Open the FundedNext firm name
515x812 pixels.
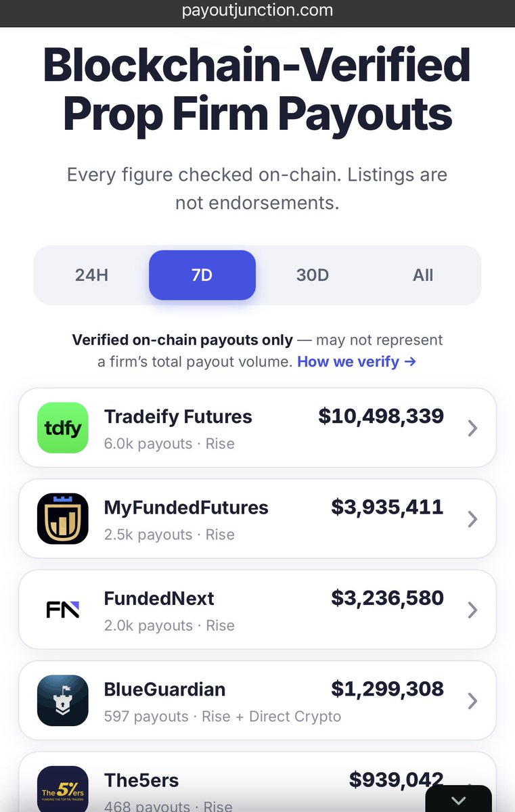(159, 598)
